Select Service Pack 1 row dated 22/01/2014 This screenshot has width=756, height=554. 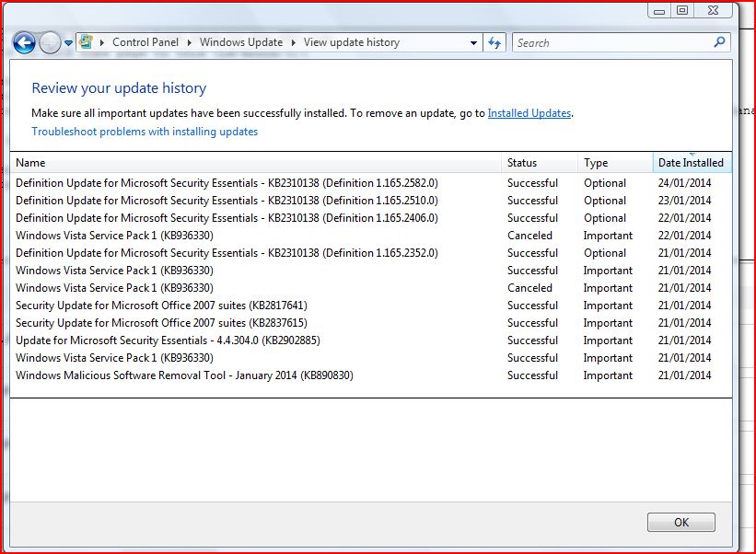(x=370, y=236)
